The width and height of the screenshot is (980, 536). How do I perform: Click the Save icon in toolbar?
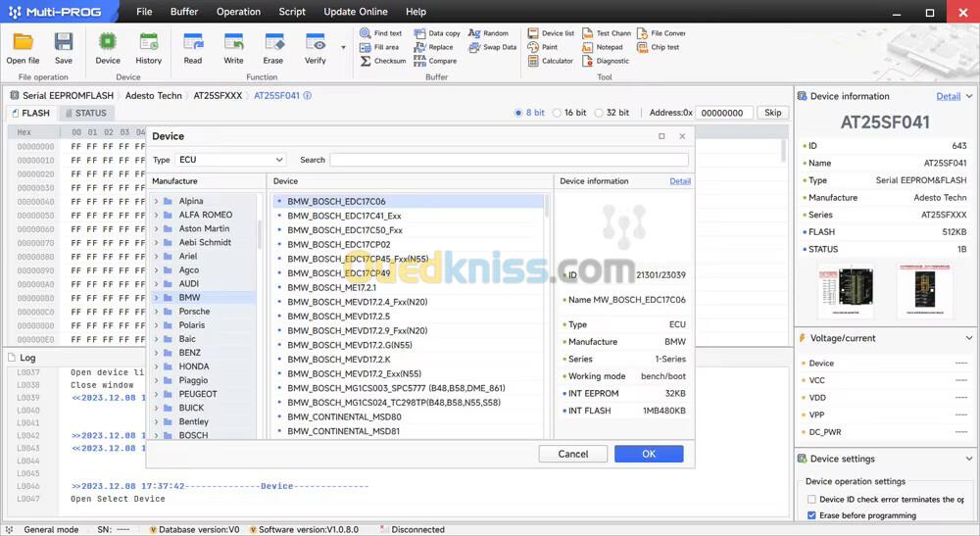tap(64, 43)
